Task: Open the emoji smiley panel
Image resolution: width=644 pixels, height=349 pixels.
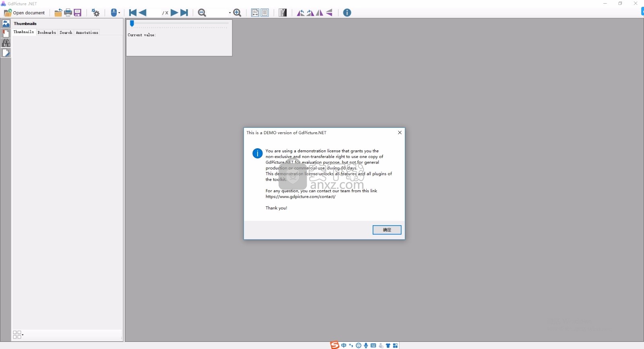Action: (359, 345)
